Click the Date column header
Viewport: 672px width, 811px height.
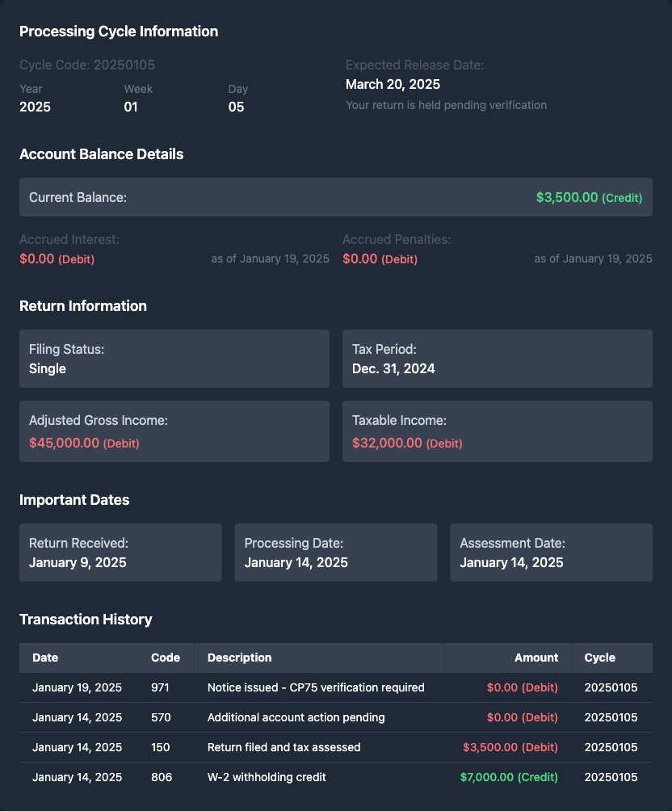(x=45, y=658)
